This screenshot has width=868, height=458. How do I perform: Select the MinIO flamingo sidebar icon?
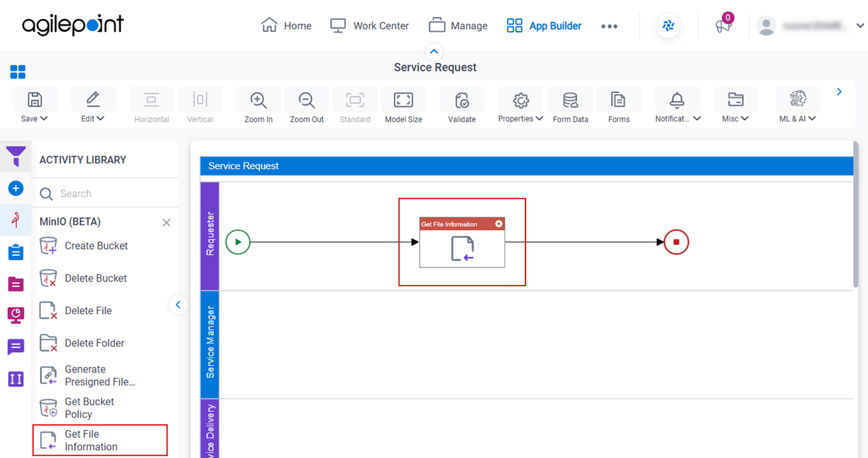[x=16, y=220]
